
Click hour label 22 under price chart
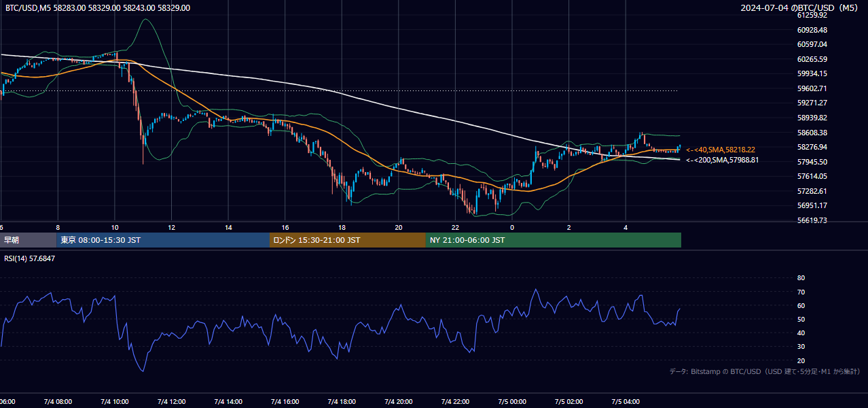tap(455, 227)
